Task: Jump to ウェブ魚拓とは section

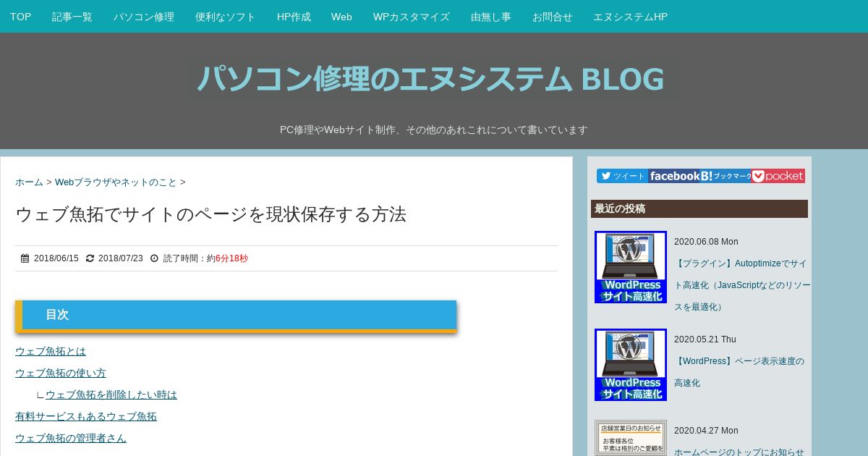Action: [x=51, y=351]
